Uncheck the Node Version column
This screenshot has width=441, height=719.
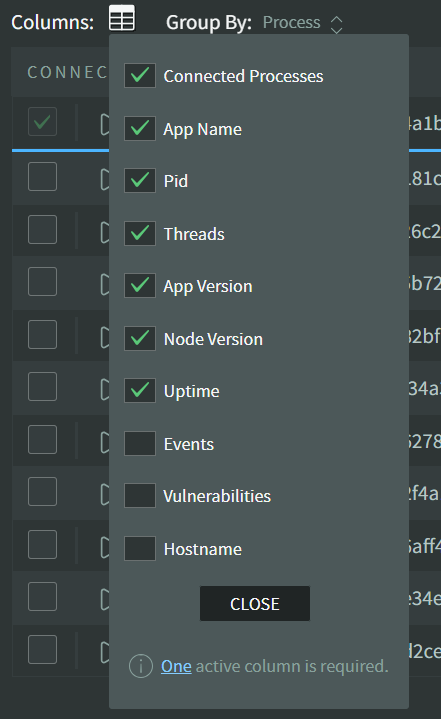140,338
